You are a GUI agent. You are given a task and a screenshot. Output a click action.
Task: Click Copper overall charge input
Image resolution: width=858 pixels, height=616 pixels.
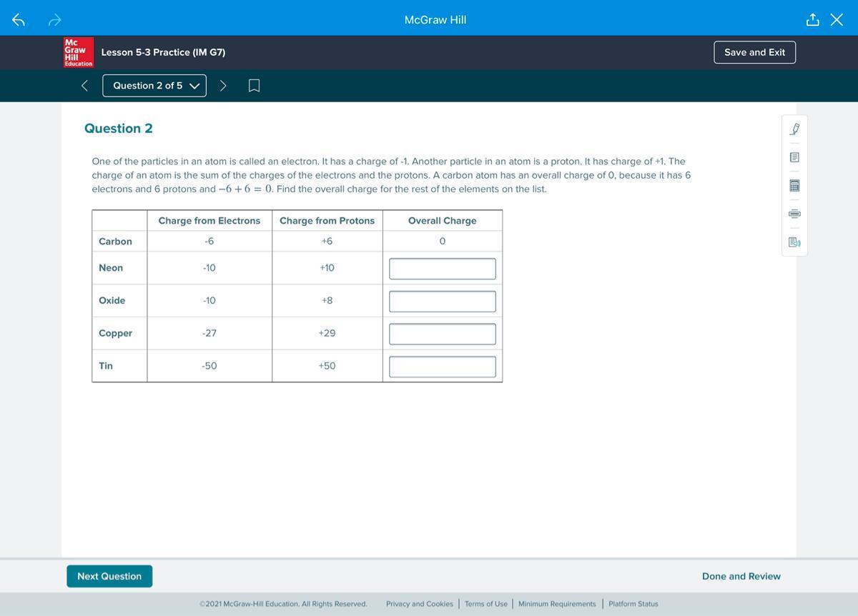click(443, 334)
